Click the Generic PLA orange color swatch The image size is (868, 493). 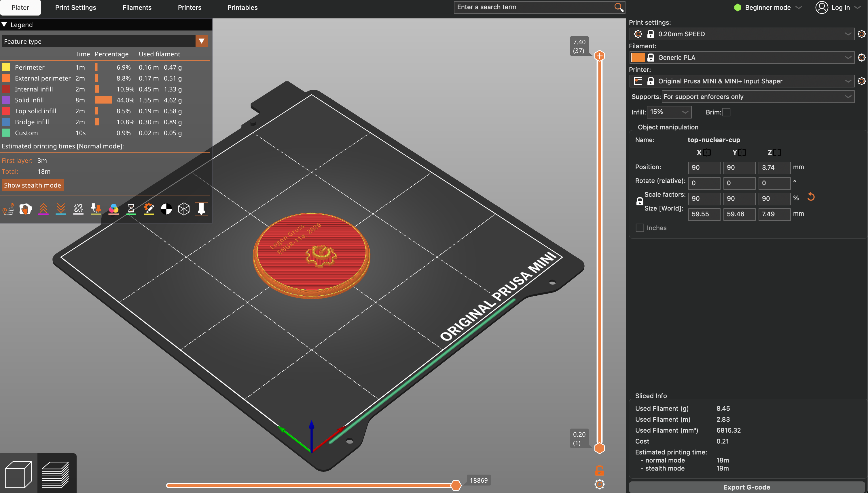click(638, 58)
